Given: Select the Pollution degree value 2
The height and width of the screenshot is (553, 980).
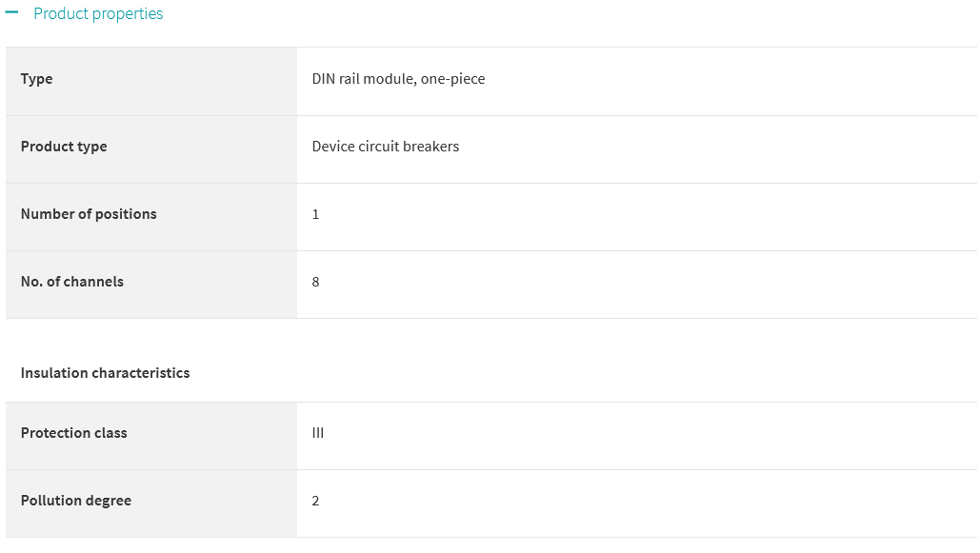Looking at the screenshot, I should 315,501.
